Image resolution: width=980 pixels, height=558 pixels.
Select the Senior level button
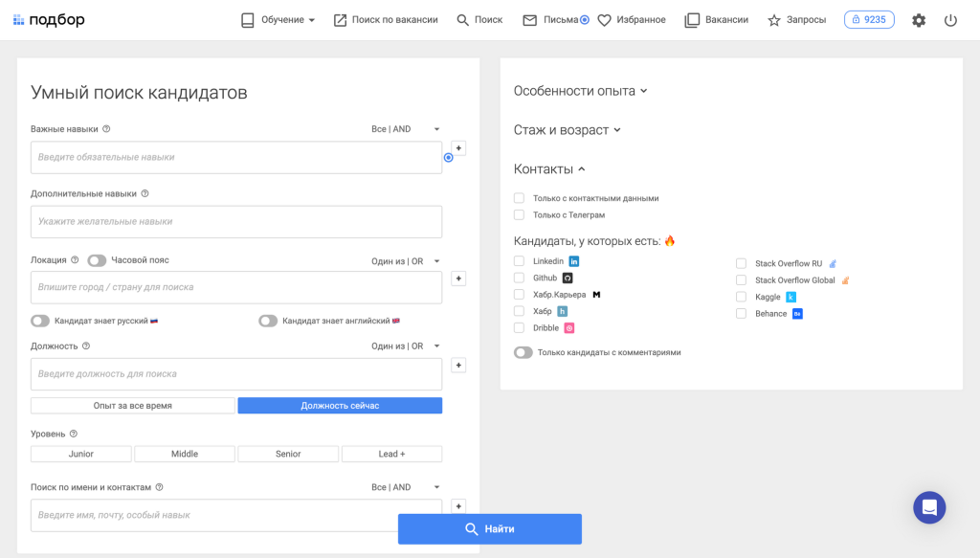[288, 454]
